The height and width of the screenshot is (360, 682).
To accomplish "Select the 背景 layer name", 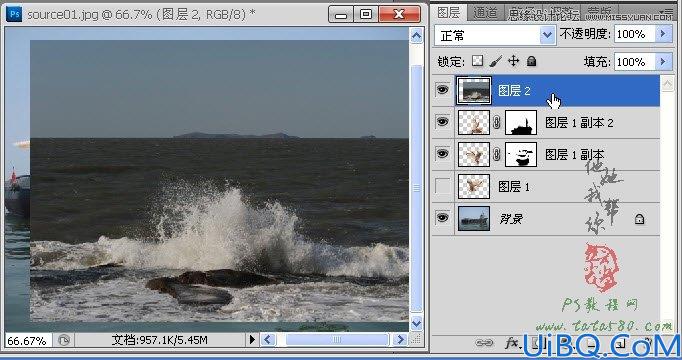I will tap(511, 219).
